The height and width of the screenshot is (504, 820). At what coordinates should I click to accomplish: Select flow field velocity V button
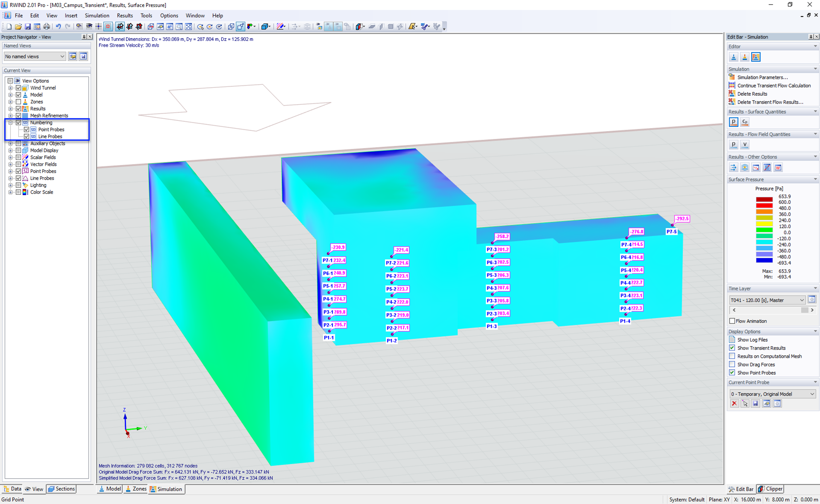click(744, 144)
